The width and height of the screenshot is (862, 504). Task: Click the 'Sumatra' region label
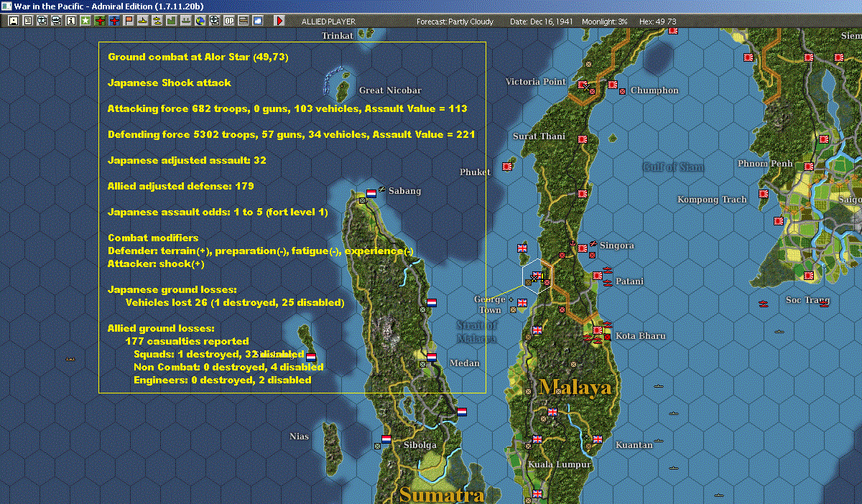[442, 495]
